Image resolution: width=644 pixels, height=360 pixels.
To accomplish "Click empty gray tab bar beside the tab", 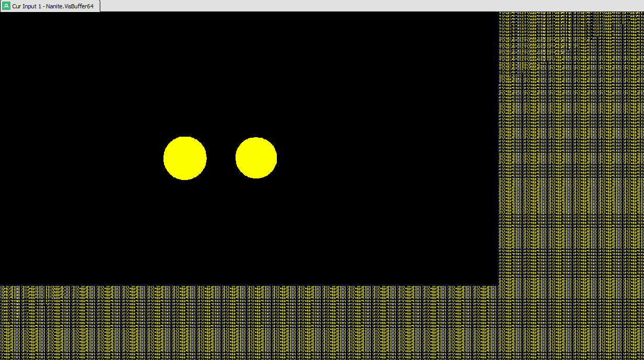I will tap(366, 6).
